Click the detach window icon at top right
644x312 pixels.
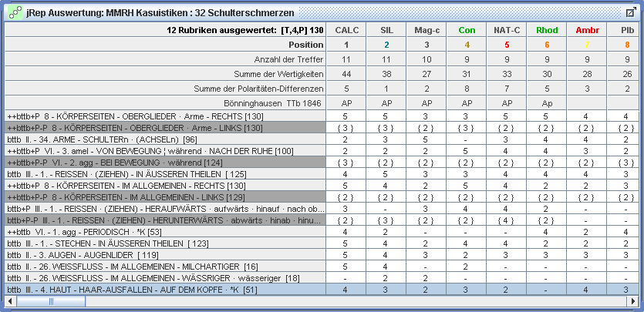click(629, 12)
